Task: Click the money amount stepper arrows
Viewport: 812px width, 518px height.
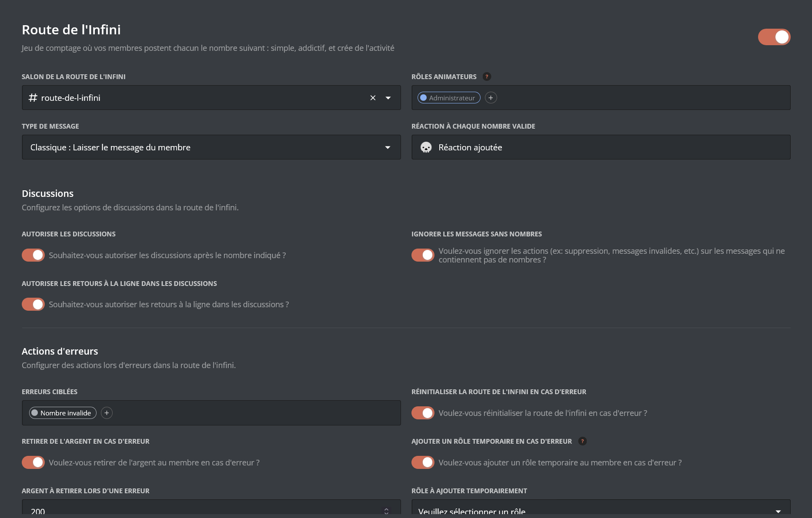Action: click(386, 511)
